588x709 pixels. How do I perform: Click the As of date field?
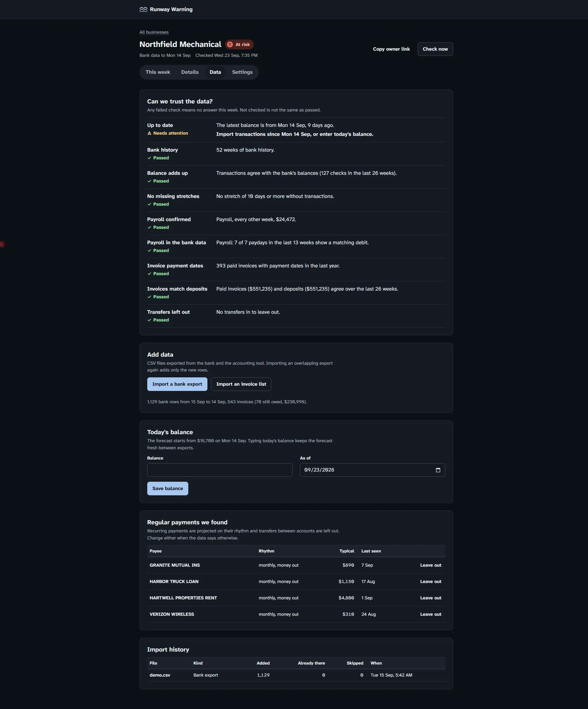[372, 470]
